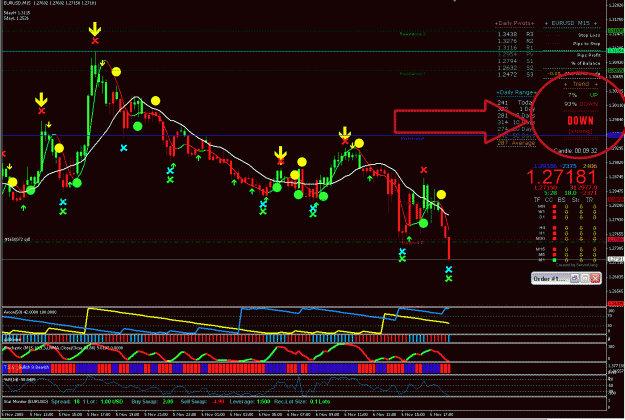
Task: Click the 287 Average range row
Action: [x=516, y=143]
